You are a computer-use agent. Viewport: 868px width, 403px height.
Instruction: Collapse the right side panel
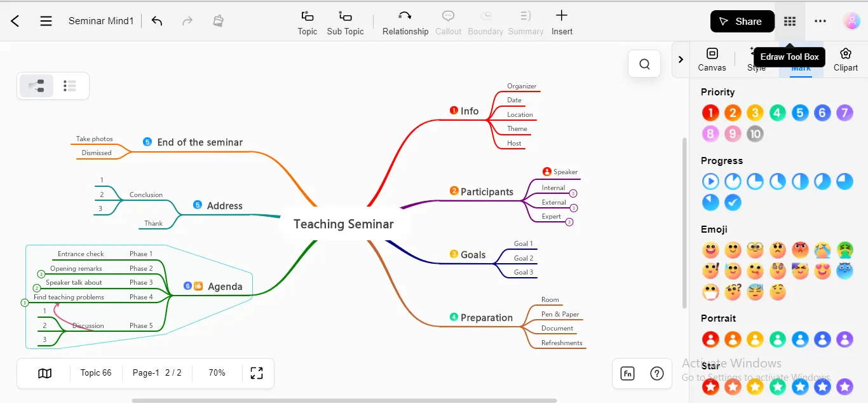(681, 59)
